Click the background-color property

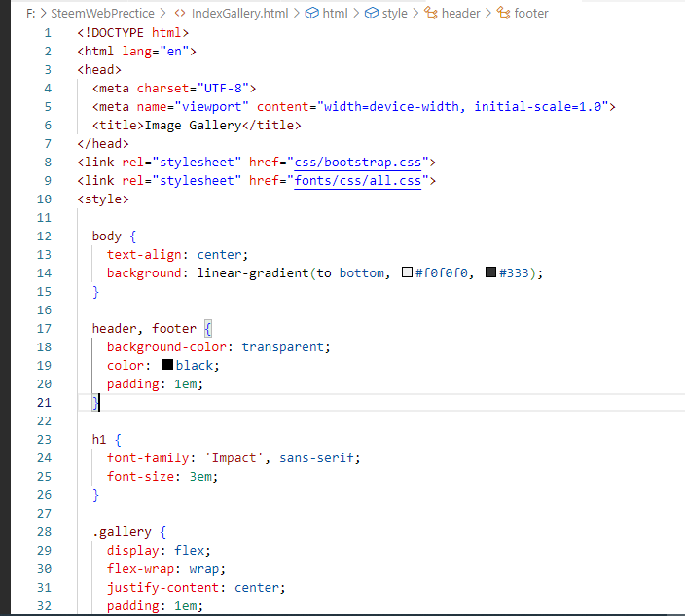[167, 346]
